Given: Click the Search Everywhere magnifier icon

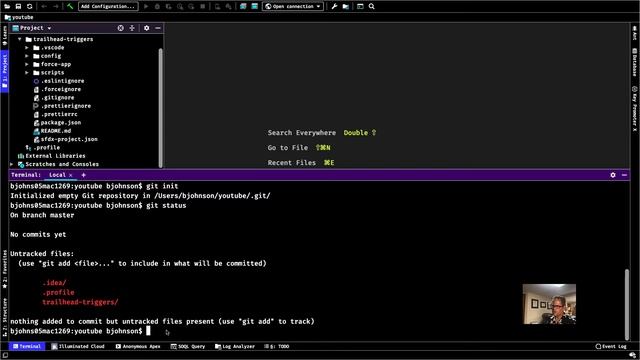Looking at the screenshot, I should [x=371, y=7].
